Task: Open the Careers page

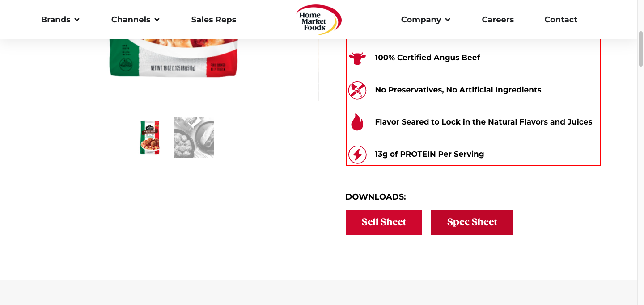Action: [x=498, y=20]
